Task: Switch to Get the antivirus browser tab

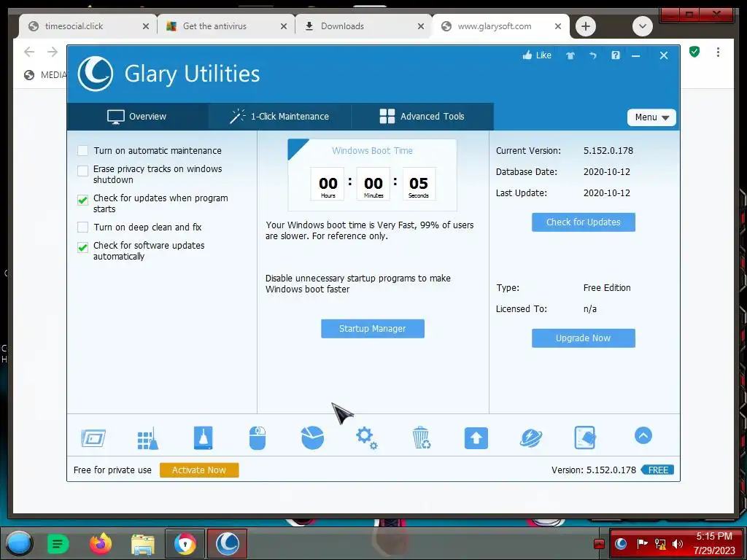Action: (x=226, y=26)
